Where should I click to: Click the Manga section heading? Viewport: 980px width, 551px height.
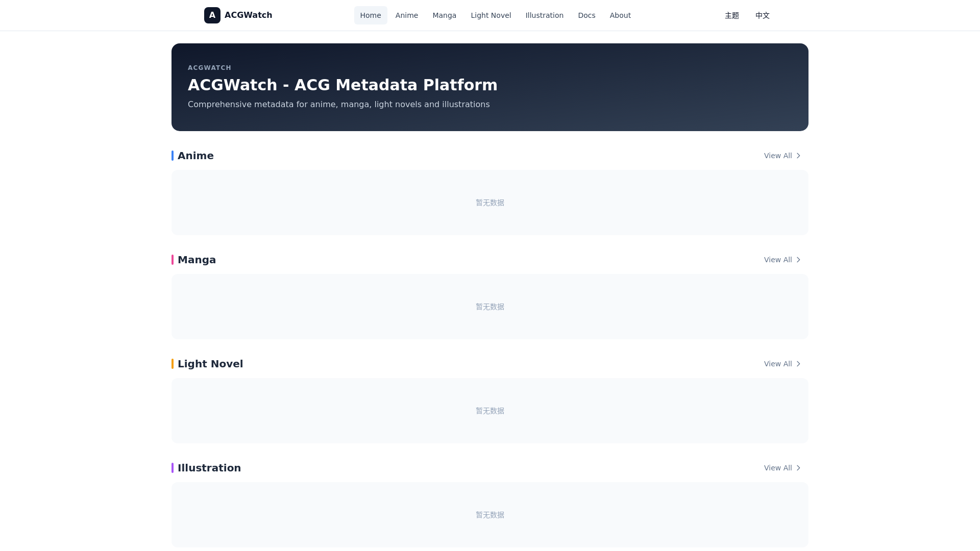[x=197, y=260]
